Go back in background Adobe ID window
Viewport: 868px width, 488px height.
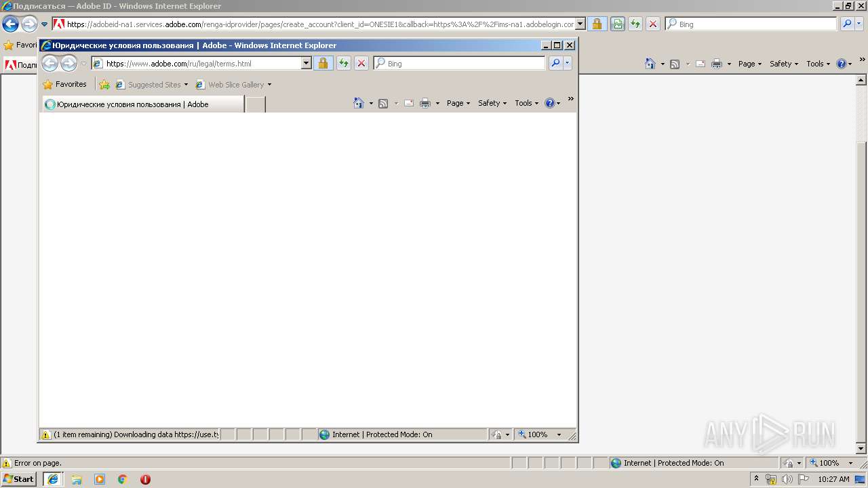10,24
